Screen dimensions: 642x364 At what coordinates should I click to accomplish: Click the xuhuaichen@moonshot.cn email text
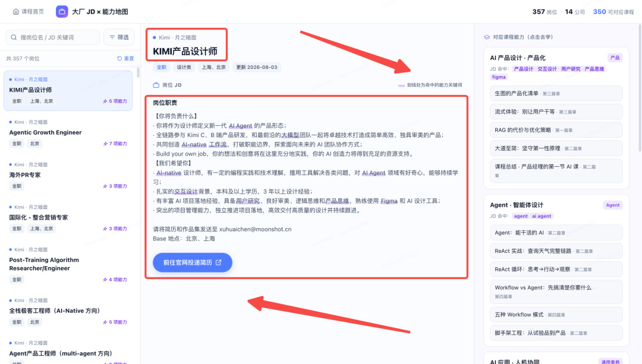click(x=256, y=229)
